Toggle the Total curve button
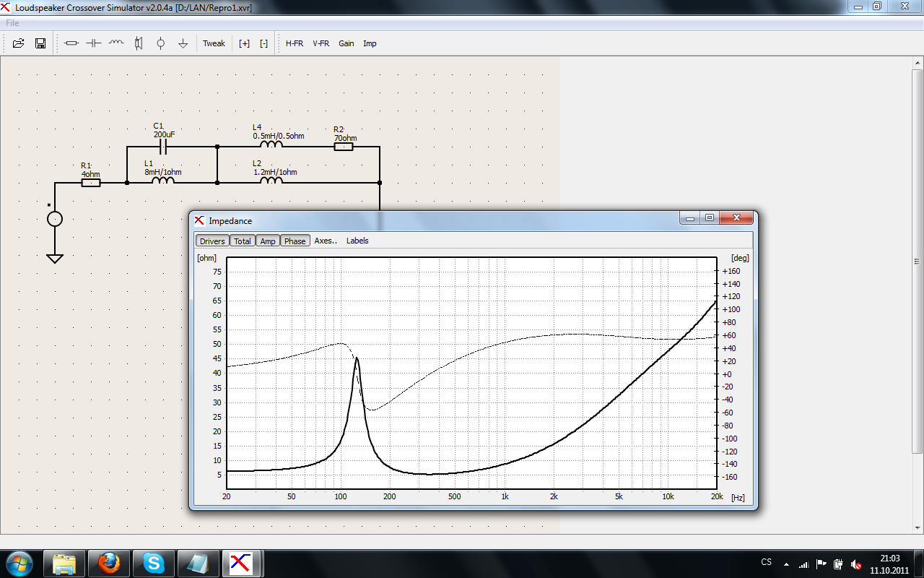This screenshot has width=924, height=578. (243, 241)
